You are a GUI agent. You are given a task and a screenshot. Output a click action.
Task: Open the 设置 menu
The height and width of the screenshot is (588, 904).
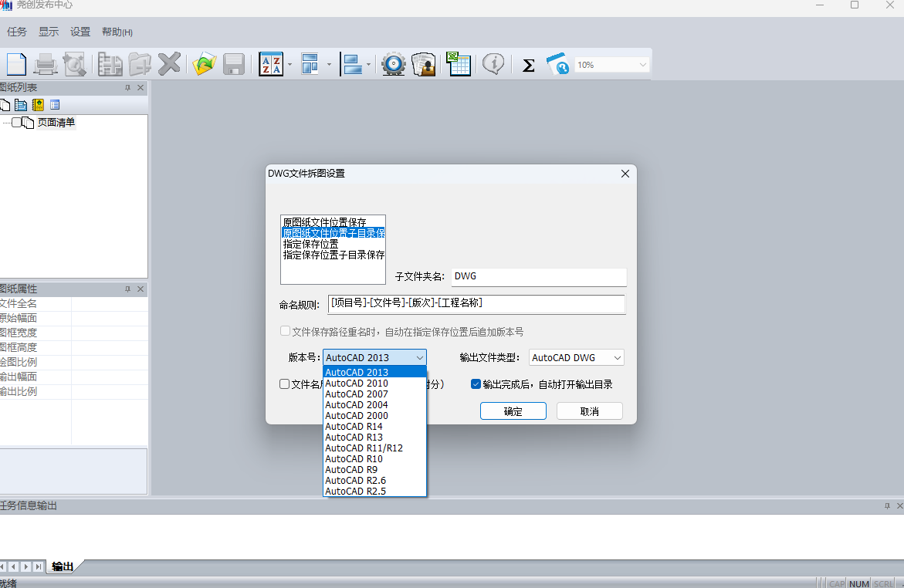pos(80,32)
